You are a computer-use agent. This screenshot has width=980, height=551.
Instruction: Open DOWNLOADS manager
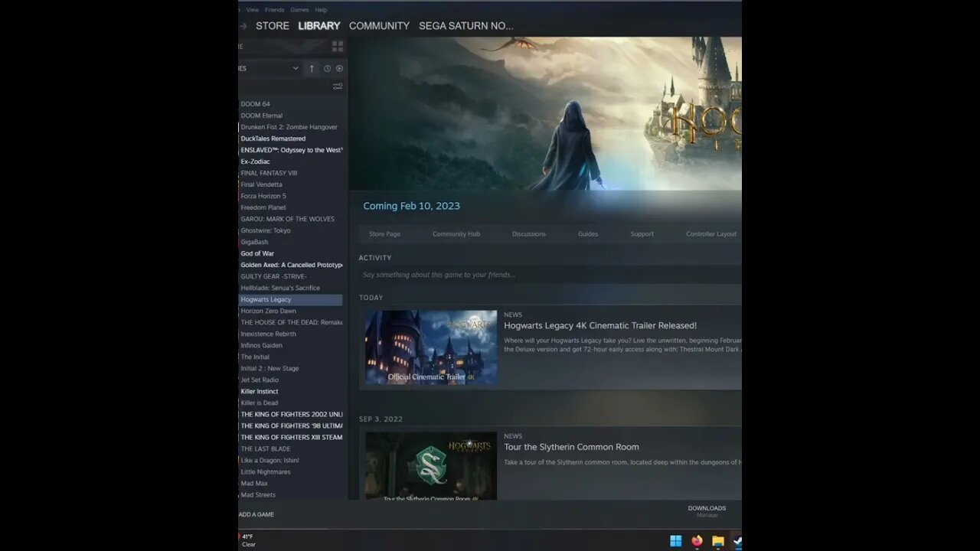(707, 510)
